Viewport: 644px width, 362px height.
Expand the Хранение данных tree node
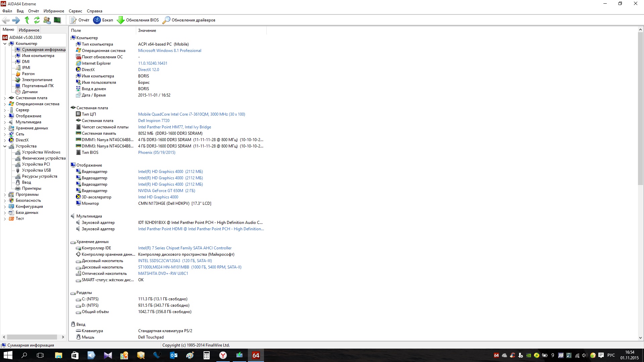coord(5,128)
